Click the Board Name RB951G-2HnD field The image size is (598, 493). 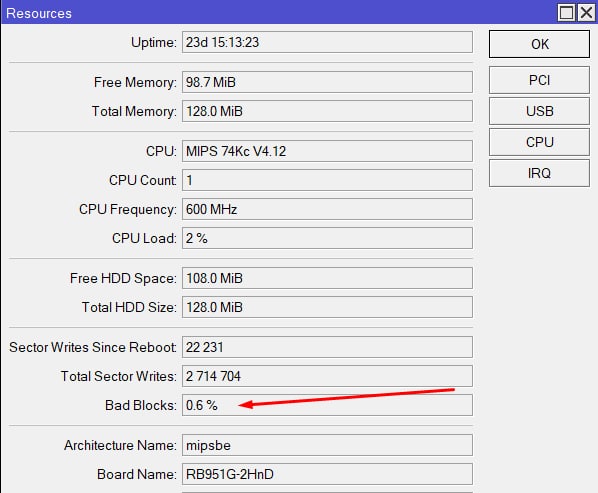click(327, 474)
